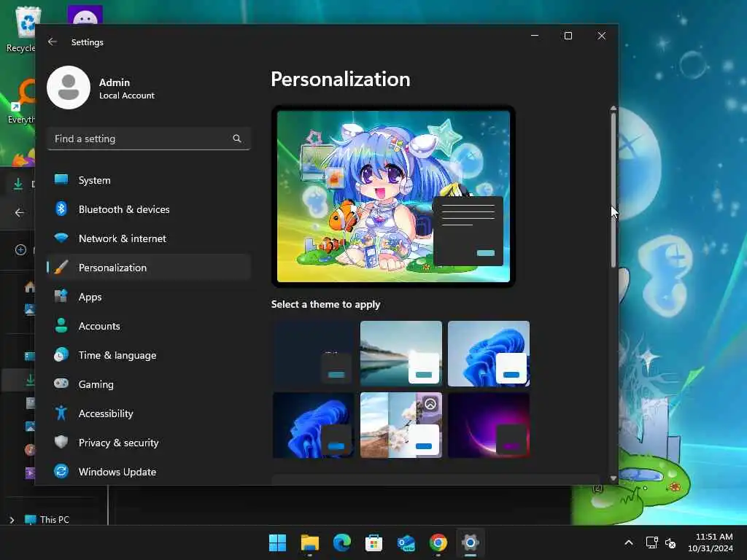This screenshot has height=560, width=747.
Task: Go to Network & internet settings
Action: tap(149, 238)
